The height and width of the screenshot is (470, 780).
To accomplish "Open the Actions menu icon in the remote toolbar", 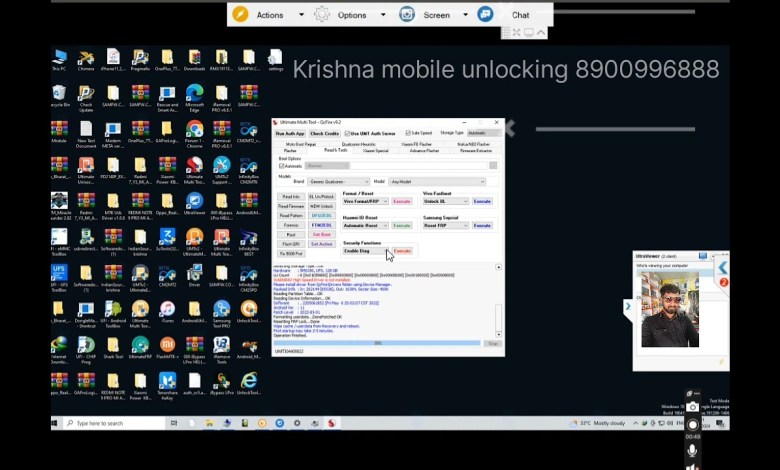I will point(240,14).
